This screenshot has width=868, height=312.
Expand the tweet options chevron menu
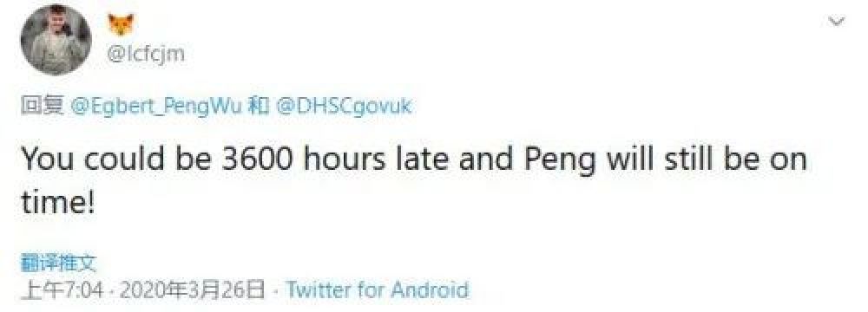836,22
